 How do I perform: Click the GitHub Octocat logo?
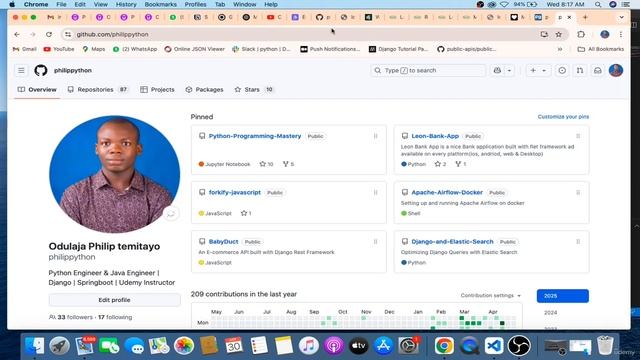[x=41, y=70]
